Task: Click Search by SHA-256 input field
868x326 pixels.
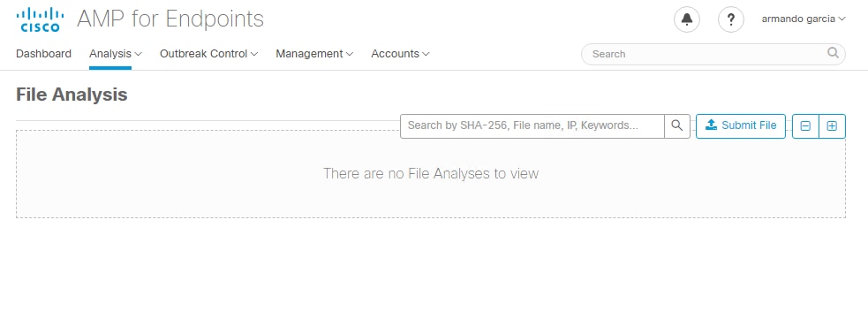Action: (x=532, y=125)
